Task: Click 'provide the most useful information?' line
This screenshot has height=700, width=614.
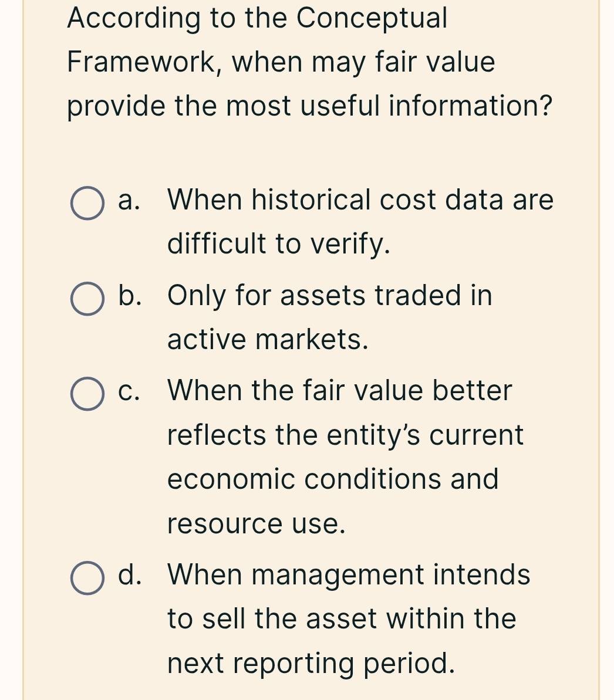Action: 310,106
